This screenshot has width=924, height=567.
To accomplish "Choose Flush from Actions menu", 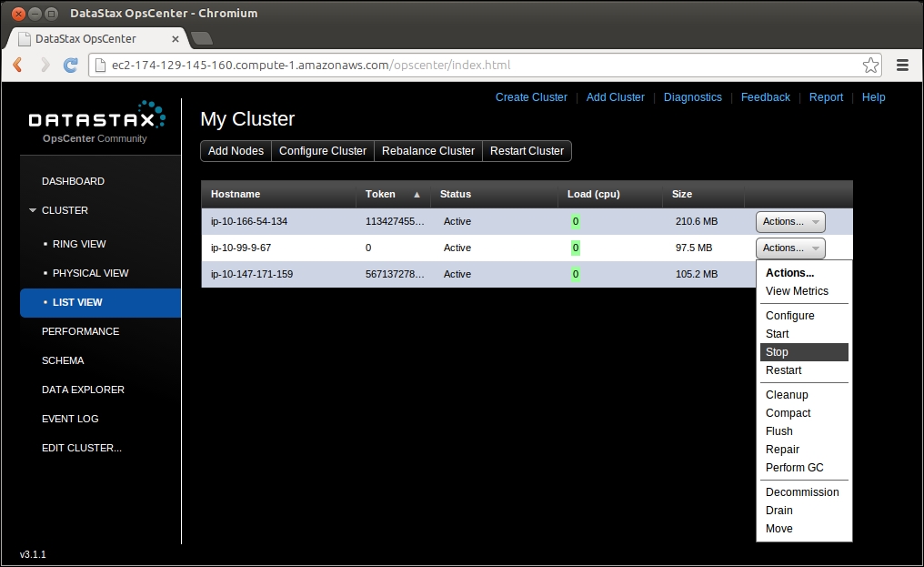I will pyautogui.click(x=804, y=431).
